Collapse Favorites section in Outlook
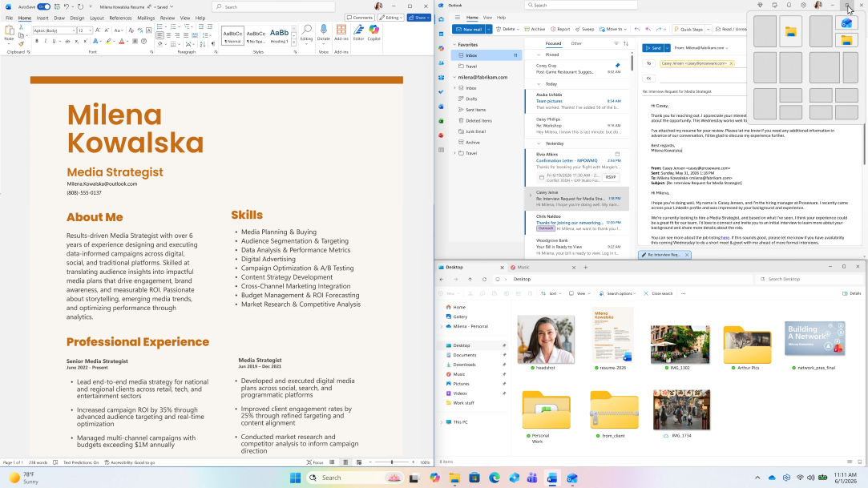The width and height of the screenshot is (868, 488). click(455, 45)
